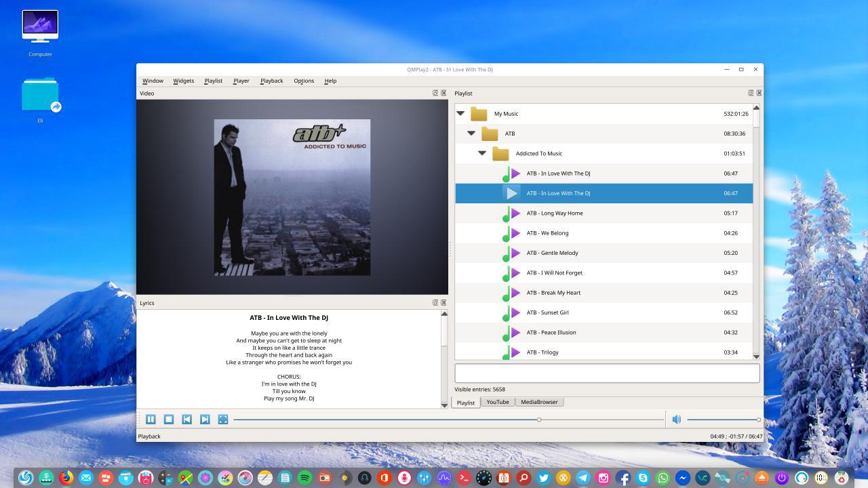Stop playback with the stop button
Image resolution: width=868 pixels, height=488 pixels.
169,420
